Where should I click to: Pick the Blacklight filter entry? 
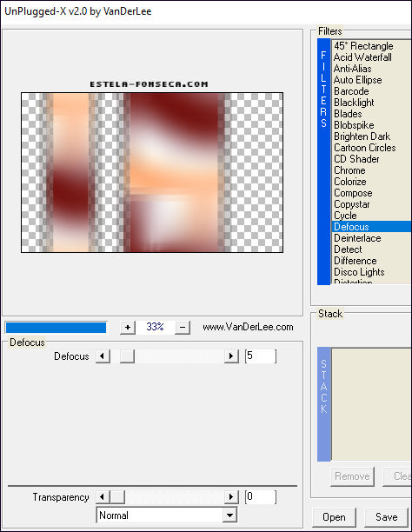click(x=354, y=103)
